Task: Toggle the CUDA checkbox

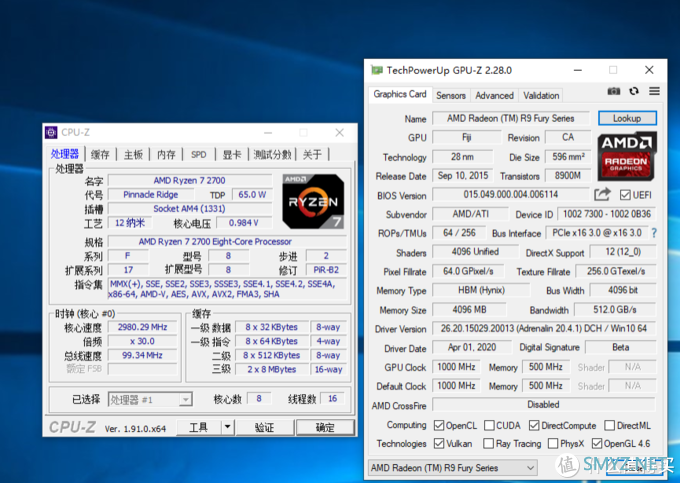Action: [x=489, y=425]
